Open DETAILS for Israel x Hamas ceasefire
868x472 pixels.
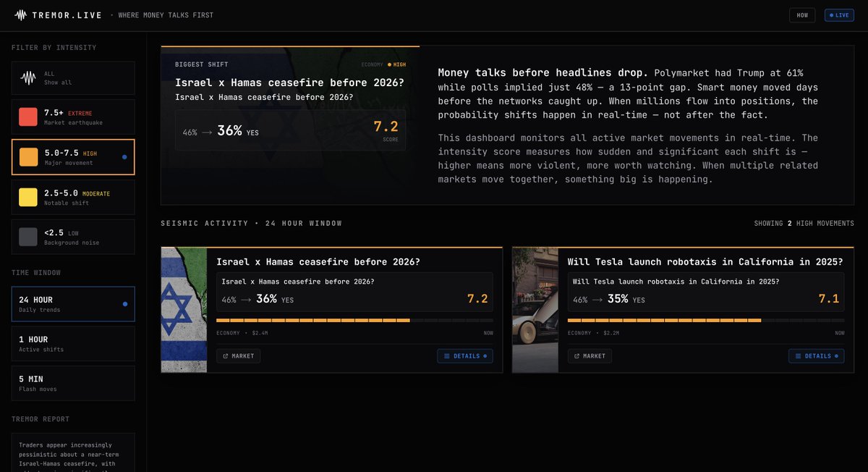coord(465,355)
